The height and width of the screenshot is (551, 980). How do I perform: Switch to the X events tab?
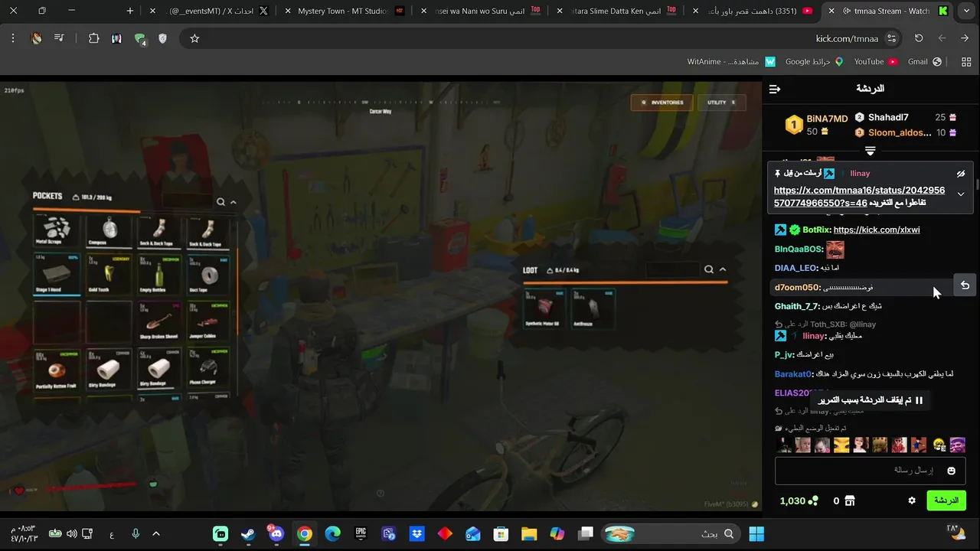pyautogui.click(x=207, y=11)
